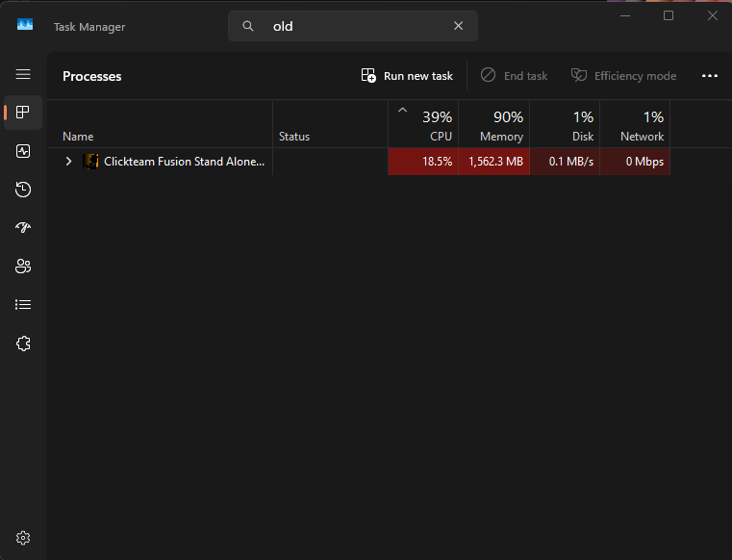The height and width of the screenshot is (560, 732).
Task: Open App history page icon
Action: 23,190
